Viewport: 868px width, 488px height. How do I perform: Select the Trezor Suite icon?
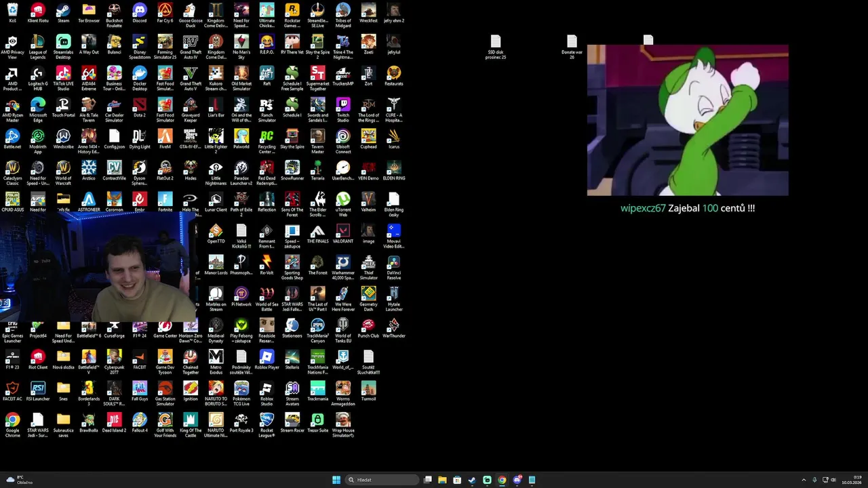(317, 422)
